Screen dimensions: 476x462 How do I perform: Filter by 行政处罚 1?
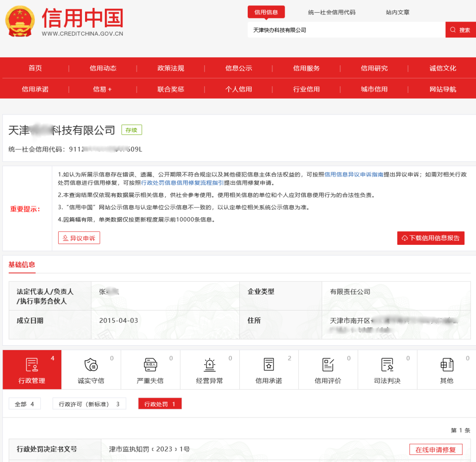[x=160, y=404]
